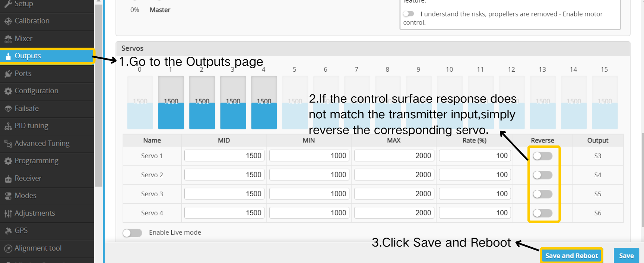This screenshot has height=263, width=644.
Task: Click the Failsafe parachute icon
Action: click(8, 109)
